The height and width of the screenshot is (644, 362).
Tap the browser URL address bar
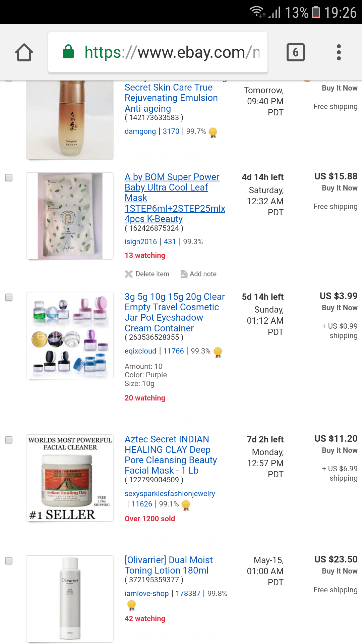click(x=158, y=52)
